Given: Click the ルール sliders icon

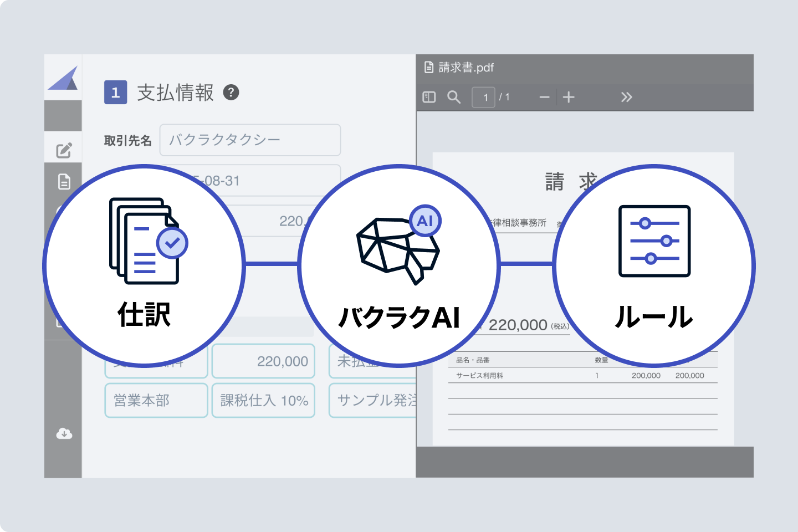Looking at the screenshot, I should [x=654, y=241].
